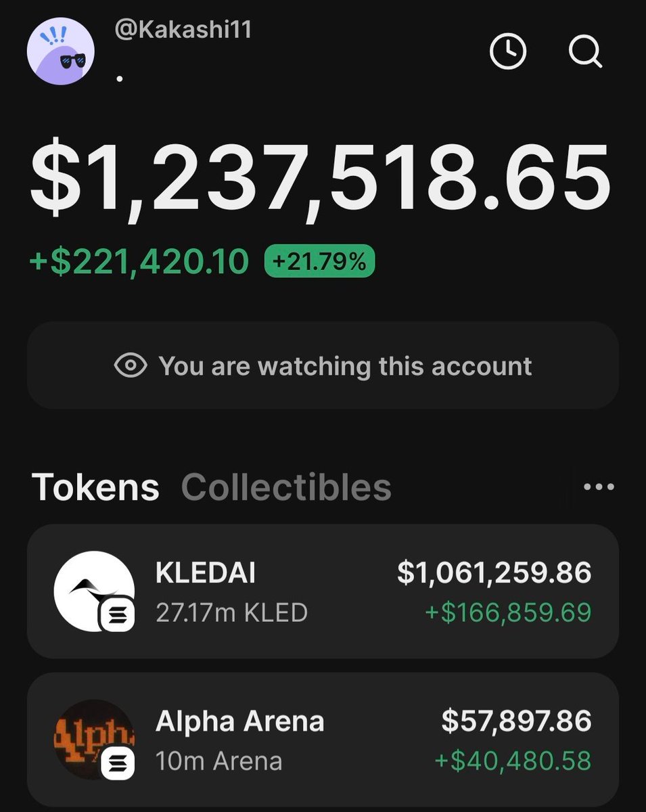Open the Alpha Arena token name
646x812 pixels.
239,721
